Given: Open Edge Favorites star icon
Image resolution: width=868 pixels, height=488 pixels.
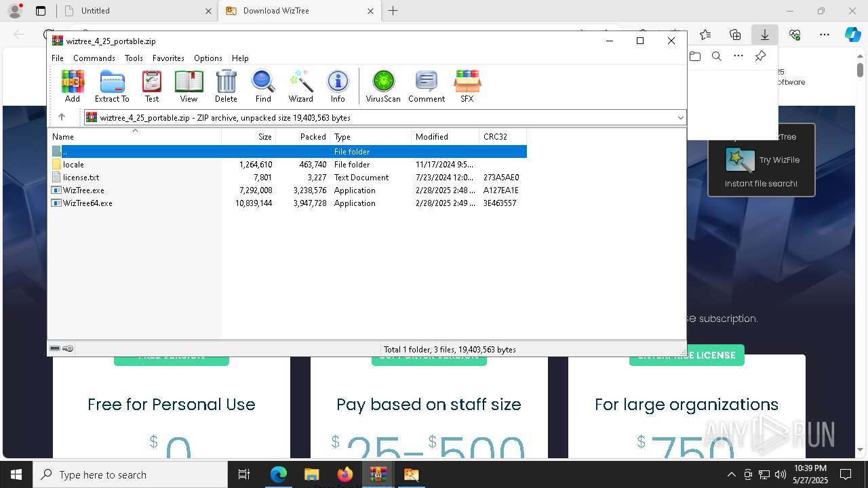Looking at the screenshot, I should point(705,35).
